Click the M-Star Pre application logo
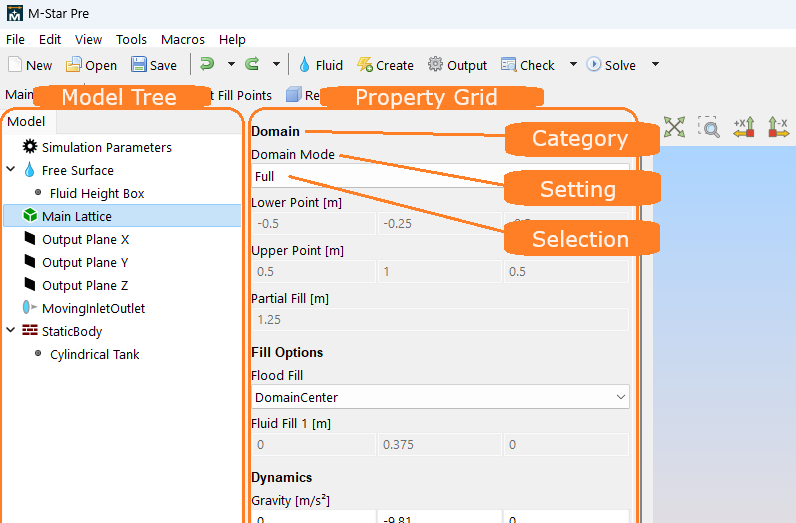This screenshot has height=523, width=796. 15,13
